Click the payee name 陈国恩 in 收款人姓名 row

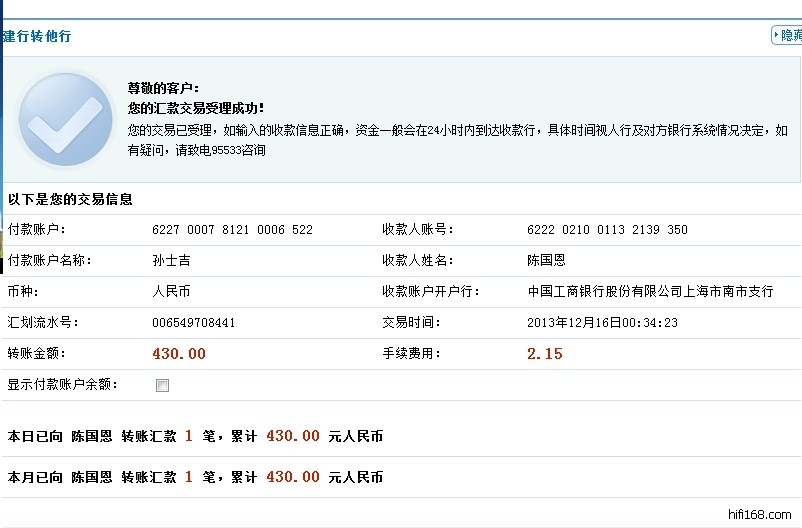546,261
